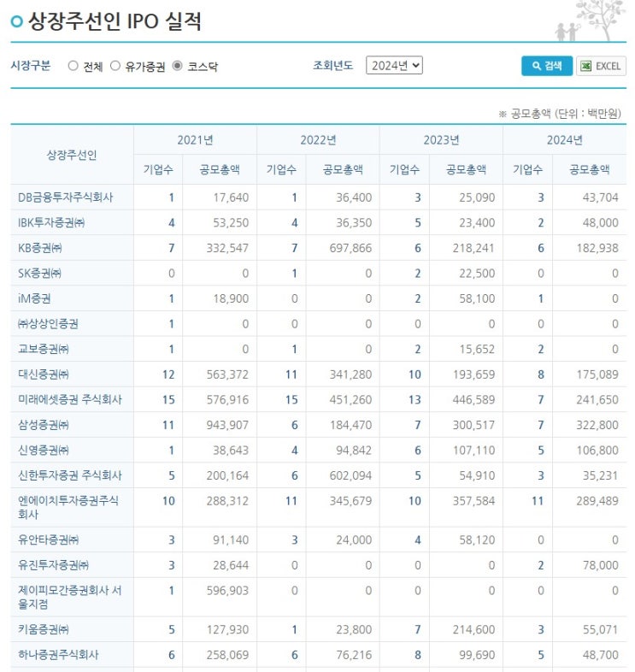The image size is (635, 672).
Task: Click 신영증권 2022 value 94,842
Action: [x=354, y=450]
